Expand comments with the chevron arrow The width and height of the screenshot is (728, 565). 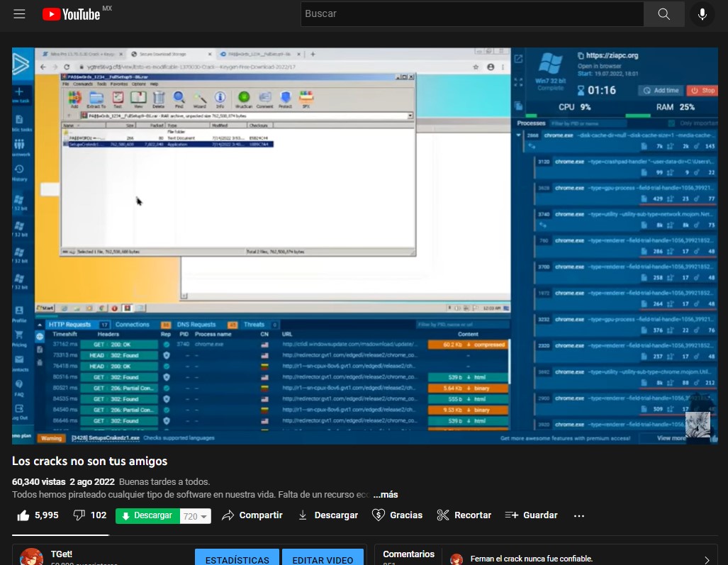click(x=707, y=560)
